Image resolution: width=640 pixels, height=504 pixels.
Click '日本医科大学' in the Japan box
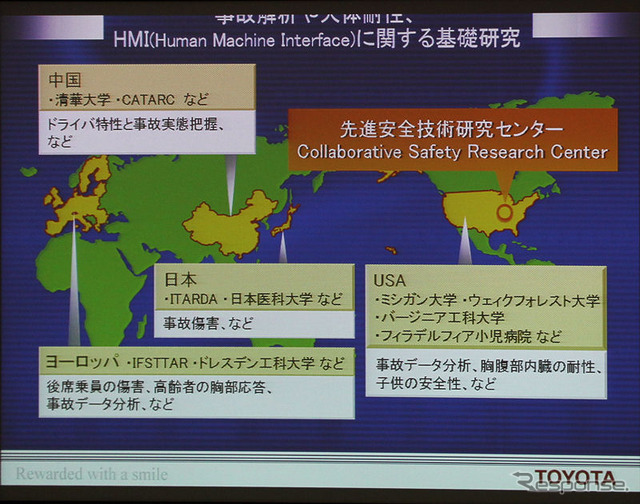(272, 299)
